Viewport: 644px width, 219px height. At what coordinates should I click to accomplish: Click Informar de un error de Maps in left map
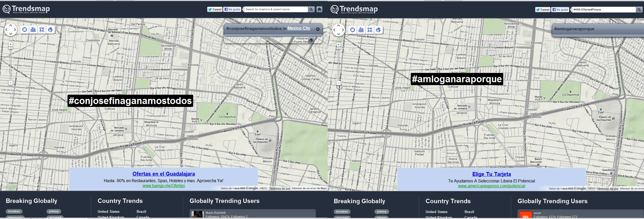tap(309, 188)
